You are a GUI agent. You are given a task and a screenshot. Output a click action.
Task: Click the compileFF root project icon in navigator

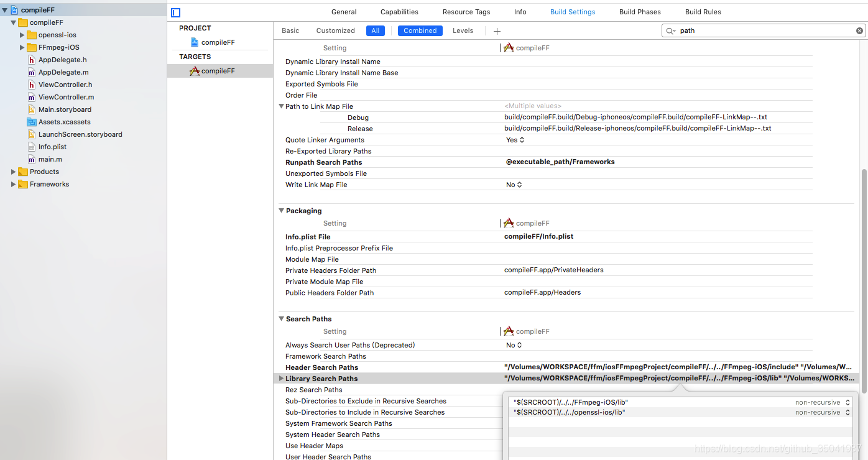tap(14, 10)
